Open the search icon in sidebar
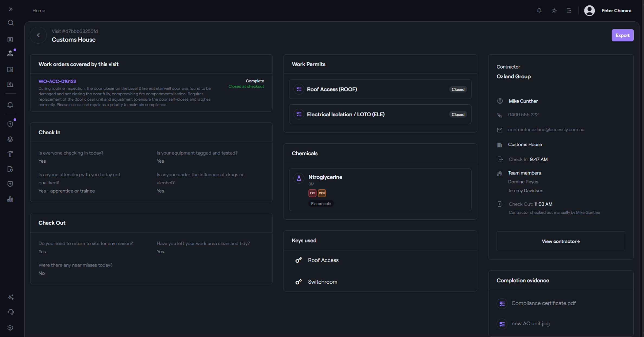This screenshot has height=337, width=644. tap(11, 23)
